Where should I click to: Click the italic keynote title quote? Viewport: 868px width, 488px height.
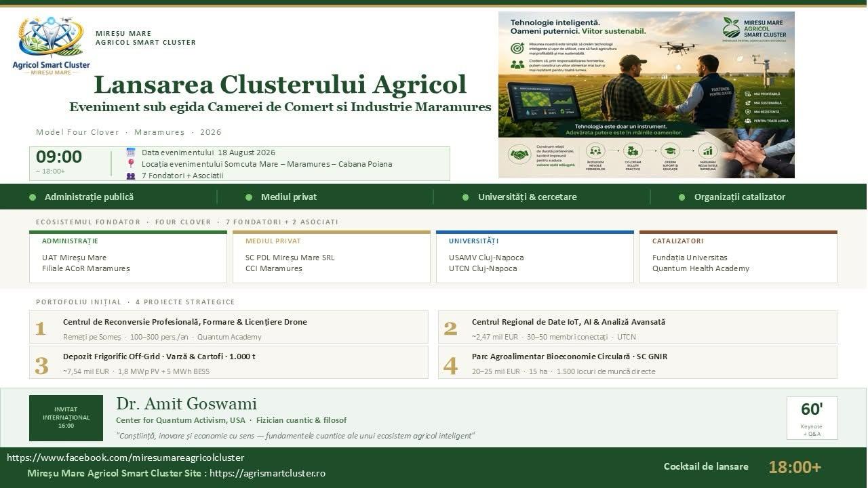point(295,435)
